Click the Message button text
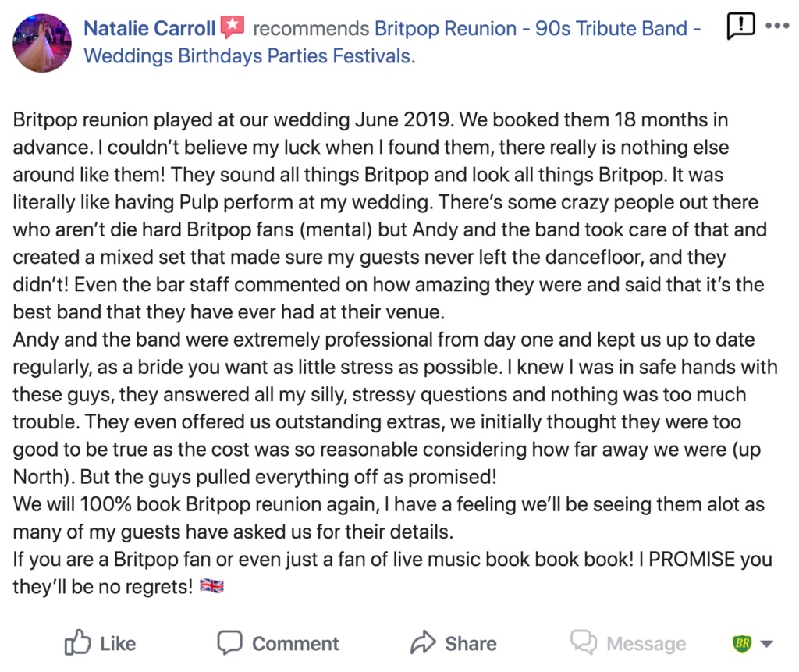 [x=646, y=644]
